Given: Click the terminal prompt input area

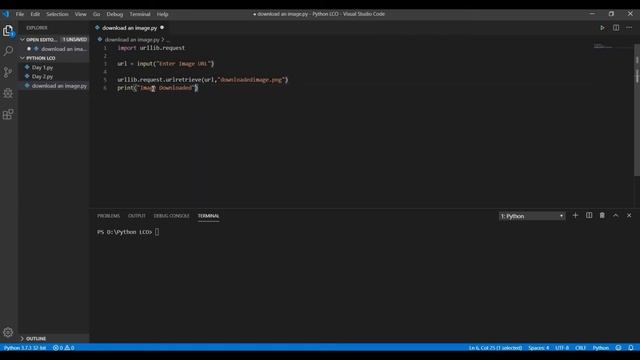Looking at the screenshot, I should [x=157, y=232].
